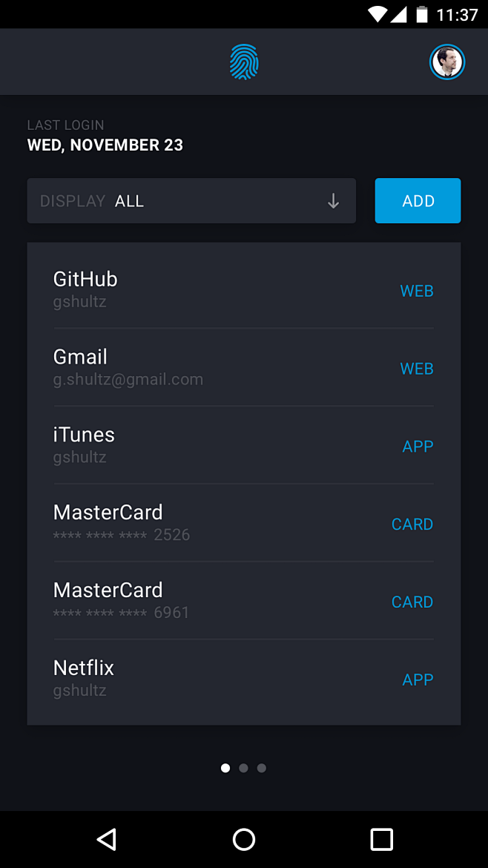Image resolution: width=488 pixels, height=868 pixels.
Task: Select the first page indicator dot
Action: pyautogui.click(x=225, y=768)
